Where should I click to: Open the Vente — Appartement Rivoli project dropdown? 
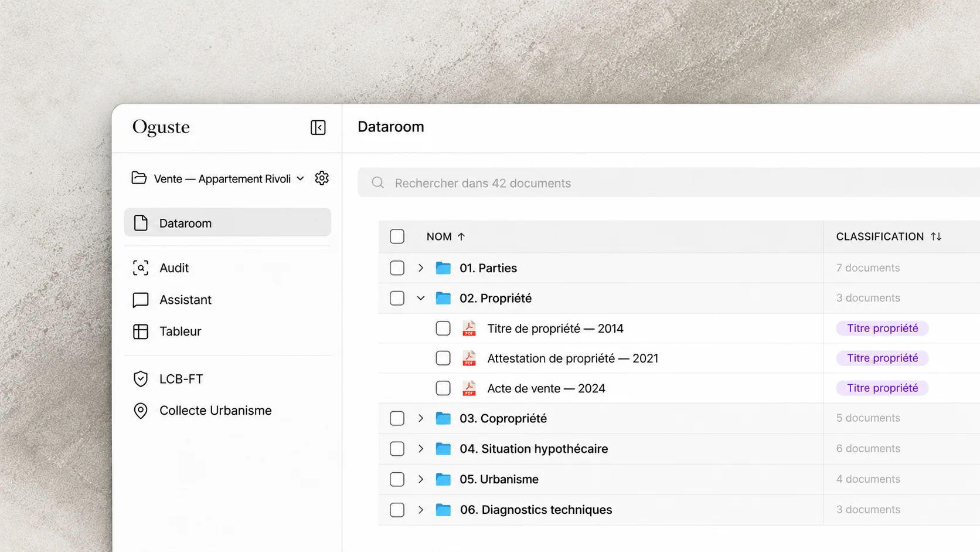click(229, 179)
